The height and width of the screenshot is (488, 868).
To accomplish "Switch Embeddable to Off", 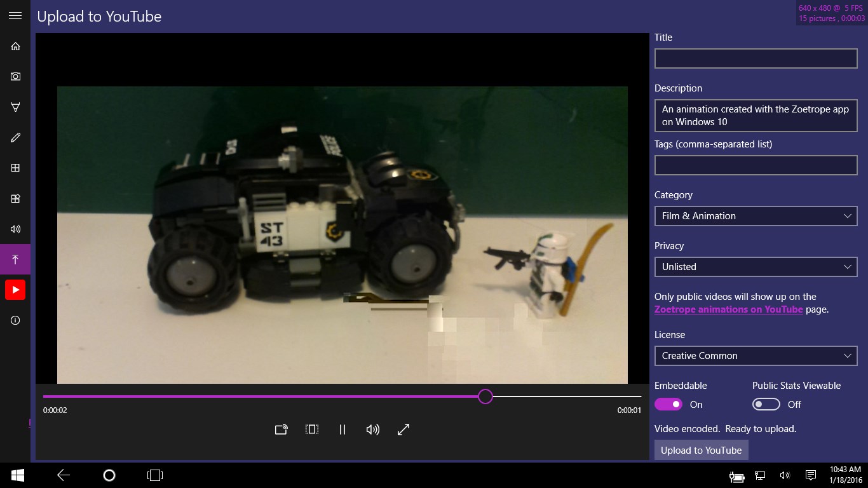I will [668, 404].
